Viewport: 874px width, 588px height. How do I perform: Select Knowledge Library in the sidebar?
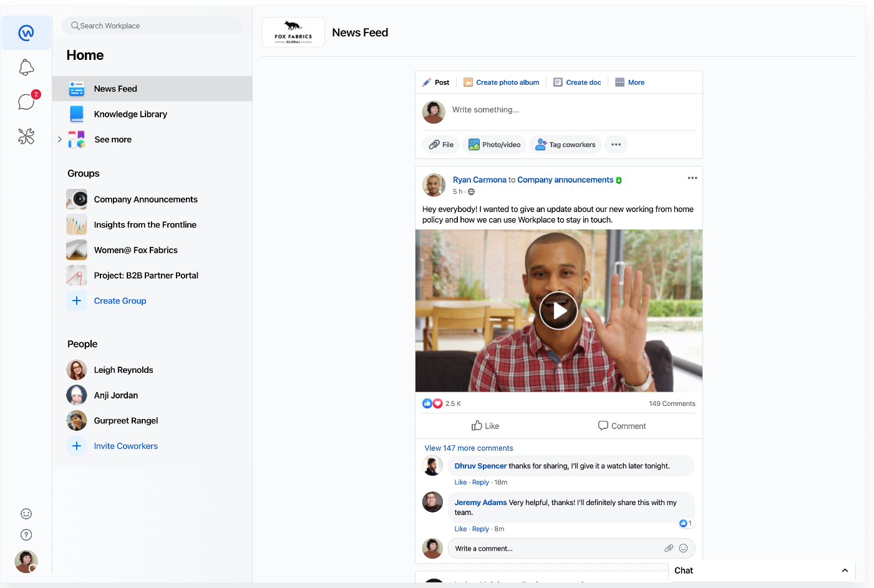coord(130,113)
